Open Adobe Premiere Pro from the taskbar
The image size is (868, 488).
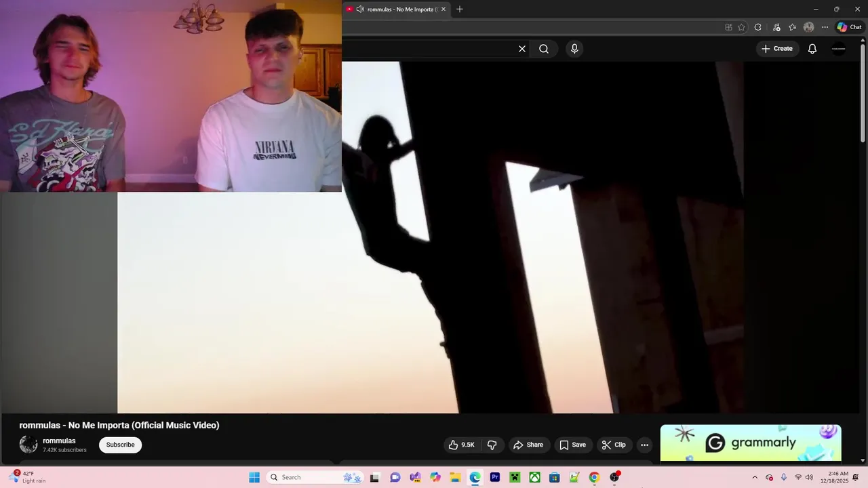tap(495, 477)
